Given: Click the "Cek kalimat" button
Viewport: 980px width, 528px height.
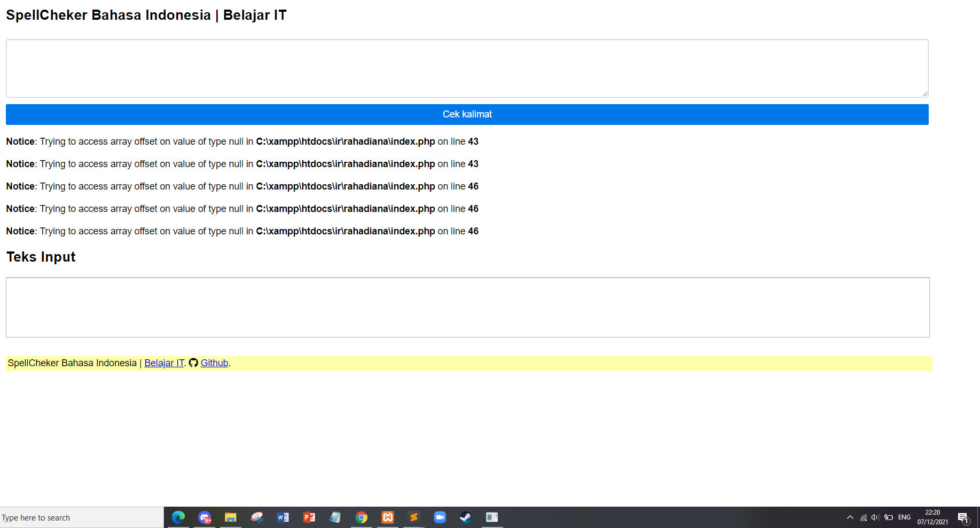Looking at the screenshot, I should (x=467, y=114).
